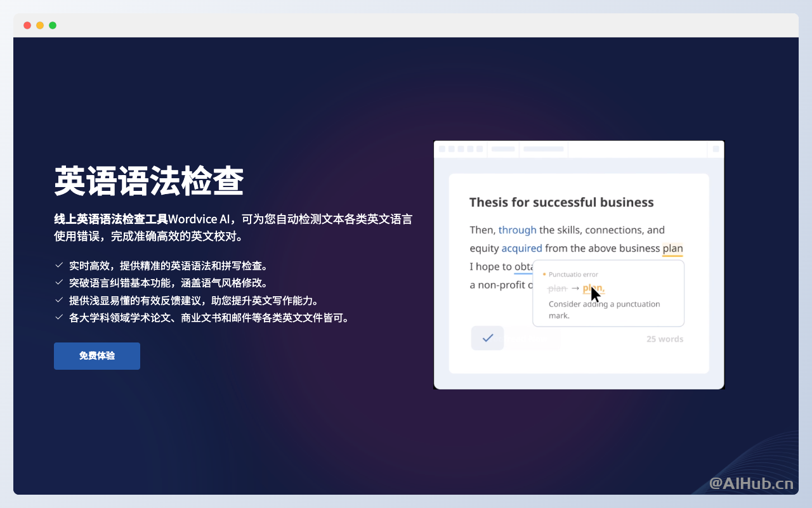
Task: Minimize the window with the yellow button
Action: click(40, 25)
